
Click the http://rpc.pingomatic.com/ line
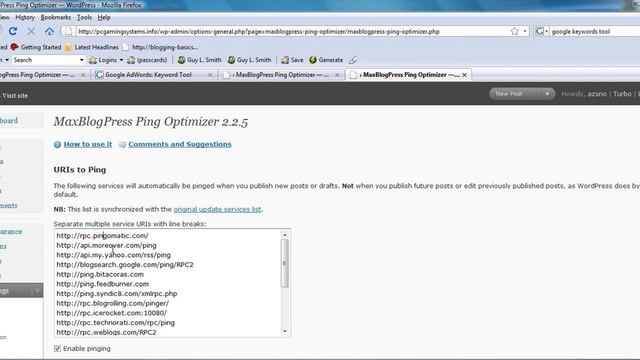tap(102, 236)
